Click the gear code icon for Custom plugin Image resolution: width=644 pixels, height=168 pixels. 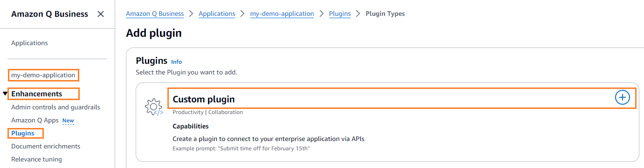pyautogui.click(x=154, y=107)
